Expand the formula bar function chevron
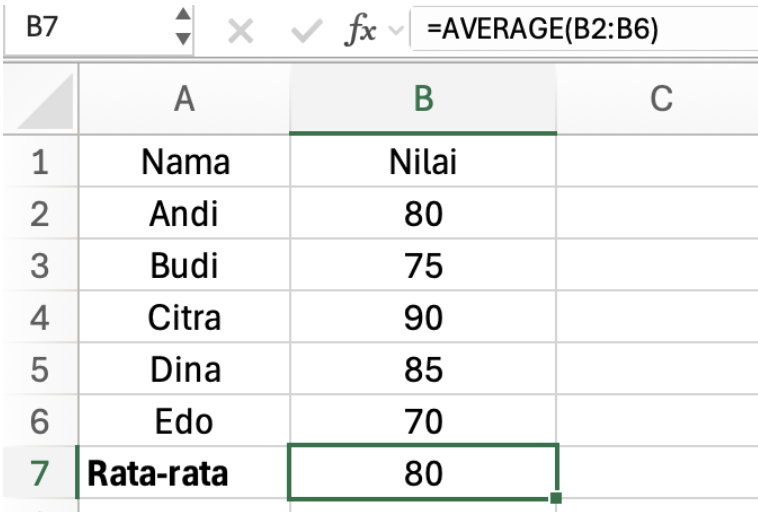758x512 pixels. (394, 32)
